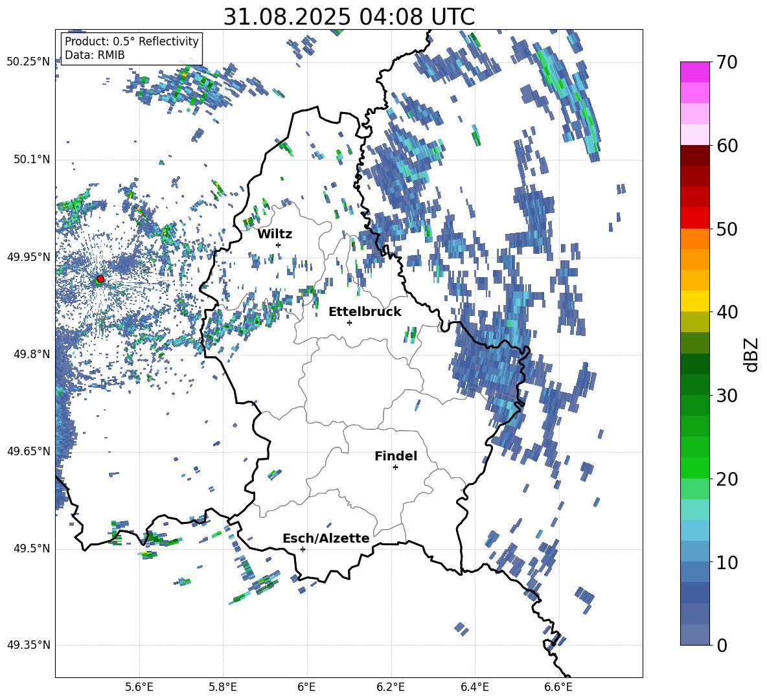The image size is (767, 700).
Task: Click the 49.95°N latitude label
Action: coord(29,257)
